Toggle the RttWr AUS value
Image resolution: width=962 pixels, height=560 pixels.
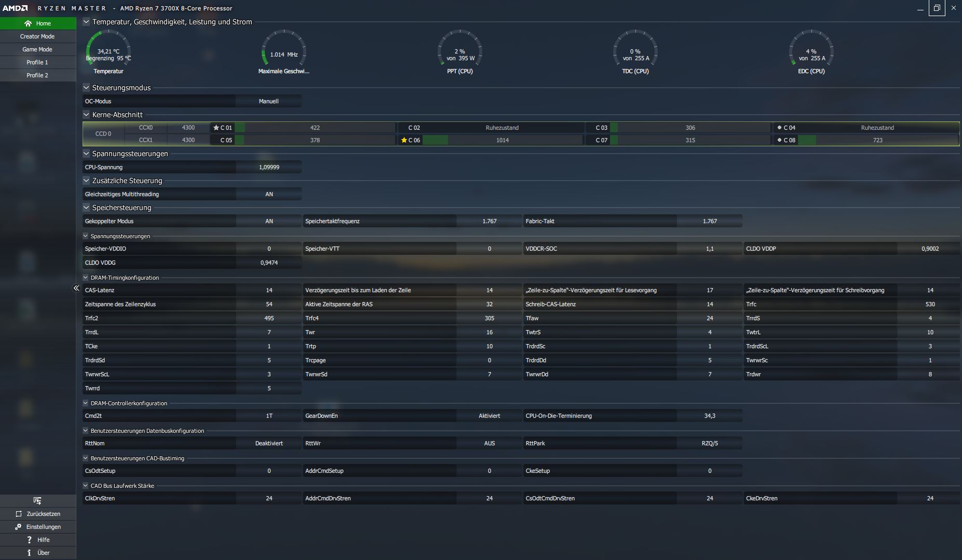pyautogui.click(x=489, y=443)
